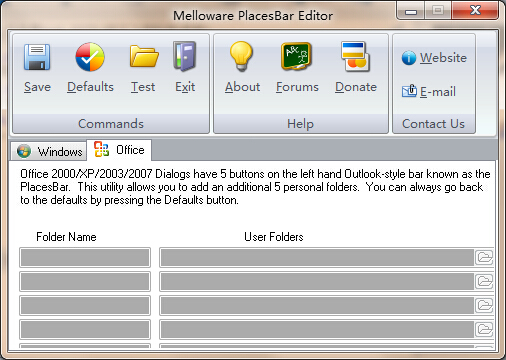Minimize the PlacesBar Editor window
The height and width of the screenshot is (360, 506).
pyautogui.click(x=411, y=11)
